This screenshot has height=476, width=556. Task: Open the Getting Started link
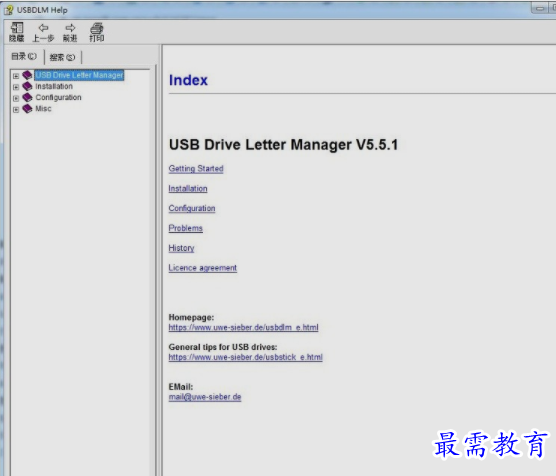click(196, 168)
